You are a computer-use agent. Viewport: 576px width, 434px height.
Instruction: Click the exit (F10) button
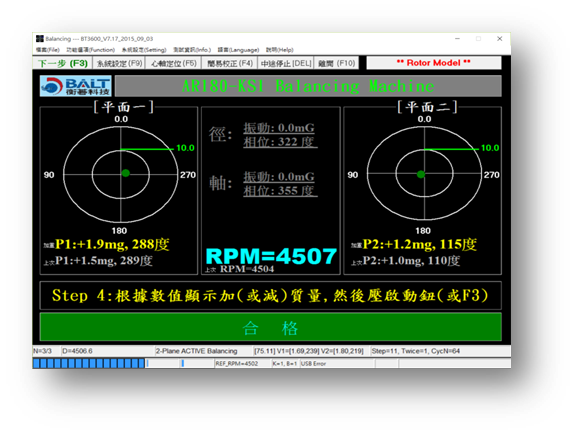336,63
